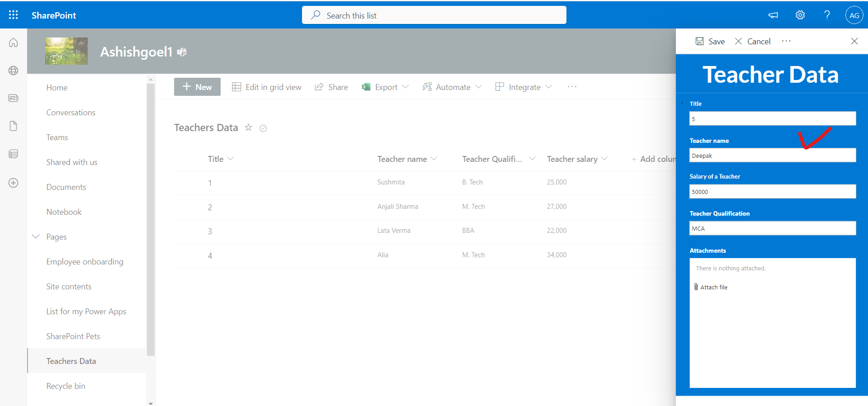The height and width of the screenshot is (406, 868).
Task: Open the Automate dropdown menu
Action: point(452,87)
